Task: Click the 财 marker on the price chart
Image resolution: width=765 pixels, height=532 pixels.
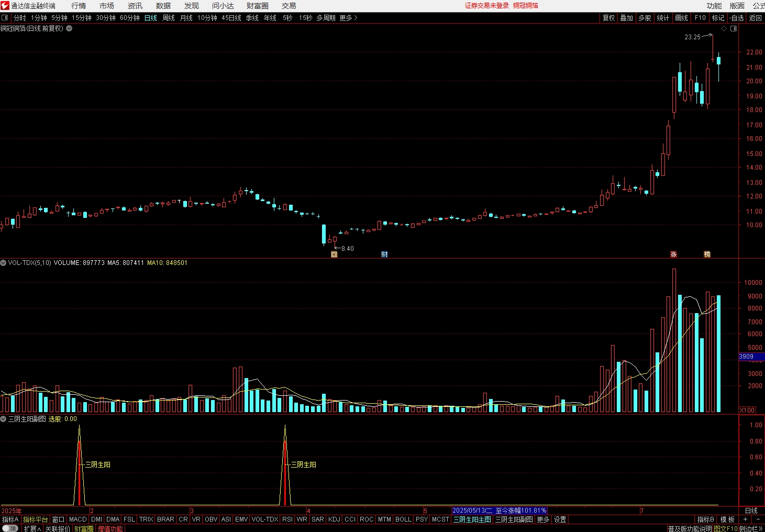Action: [x=384, y=254]
